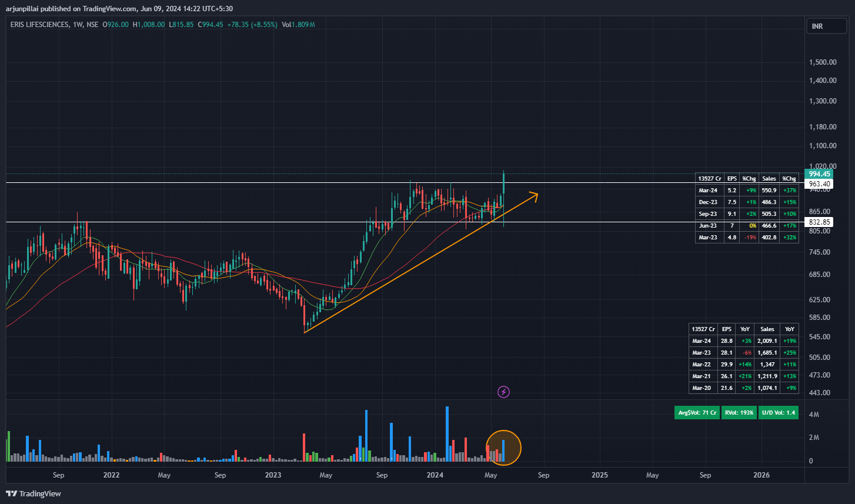Click the Vol 1.809M readout
This screenshot has width=855, height=504.
(x=298, y=25)
